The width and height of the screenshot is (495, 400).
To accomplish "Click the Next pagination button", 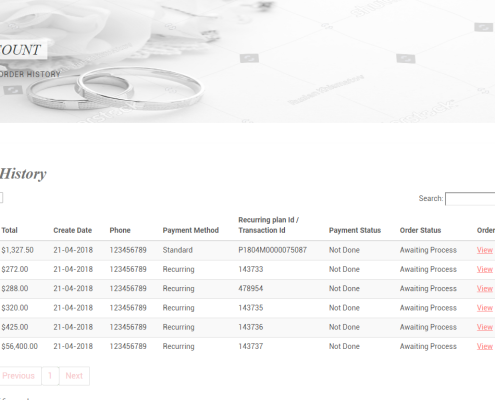I will point(74,376).
